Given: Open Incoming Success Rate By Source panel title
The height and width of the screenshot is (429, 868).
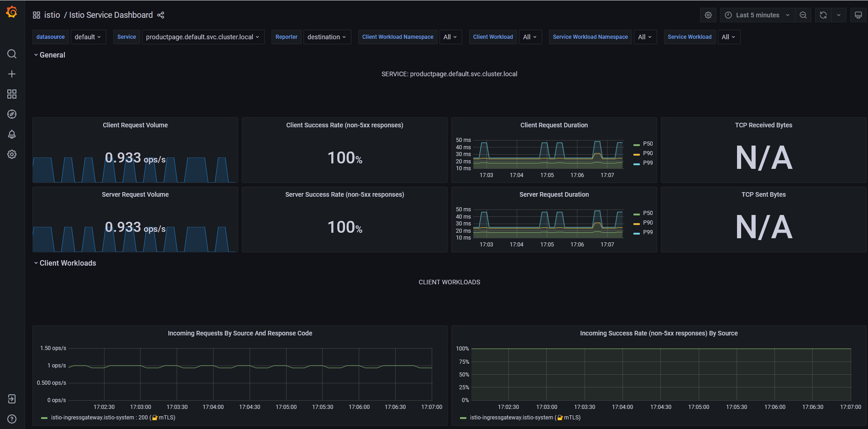Looking at the screenshot, I should point(659,333).
